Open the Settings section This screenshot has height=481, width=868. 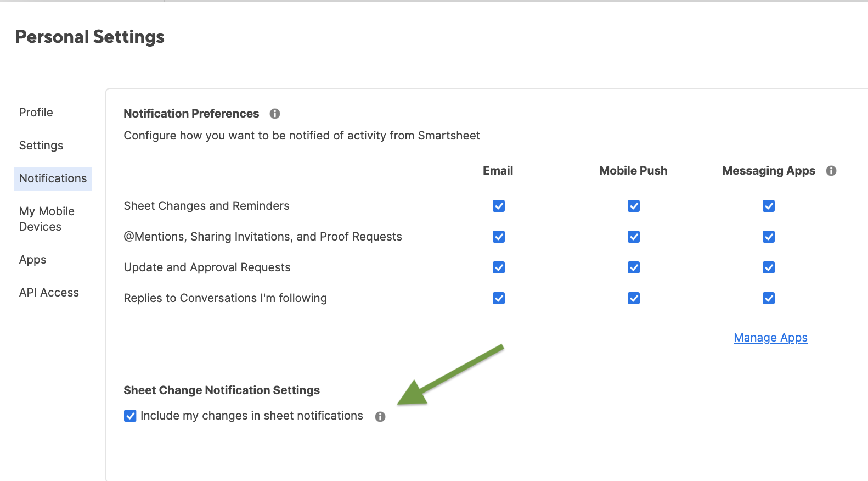point(41,146)
